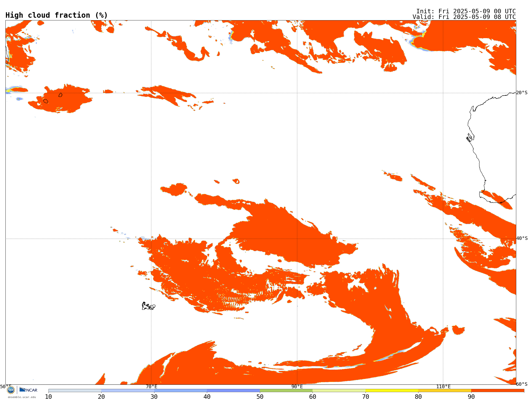The height and width of the screenshot is (400, 532).
Task: Select the 'Init: Fri 2025-05-09 00 UTC' text
Action: pos(466,11)
